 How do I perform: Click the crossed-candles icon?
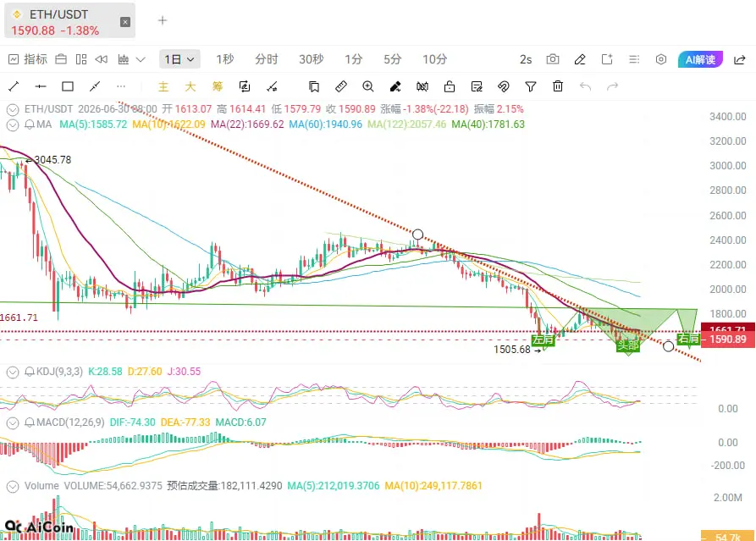[x=422, y=86]
